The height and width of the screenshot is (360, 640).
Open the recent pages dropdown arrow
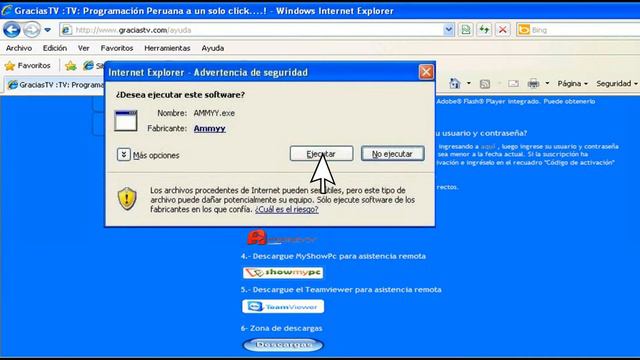47,30
